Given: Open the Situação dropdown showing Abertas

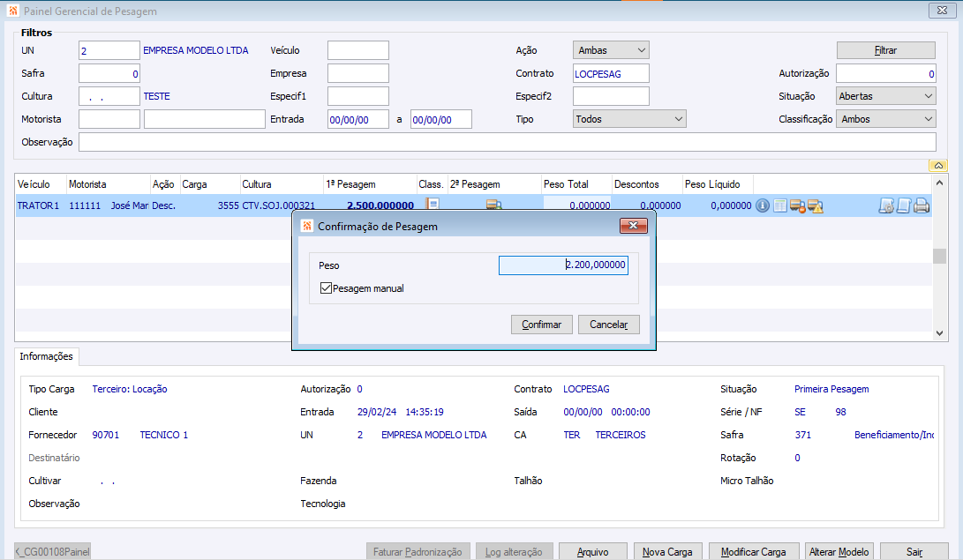Looking at the screenshot, I should (885, 96).
